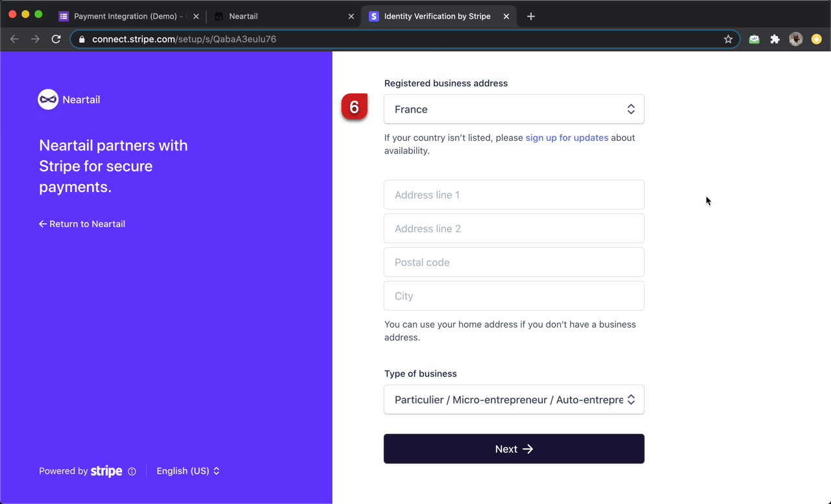Click the green extension icon in toolbar
Screen dimensions: 831x504
(x=754, y=39)
